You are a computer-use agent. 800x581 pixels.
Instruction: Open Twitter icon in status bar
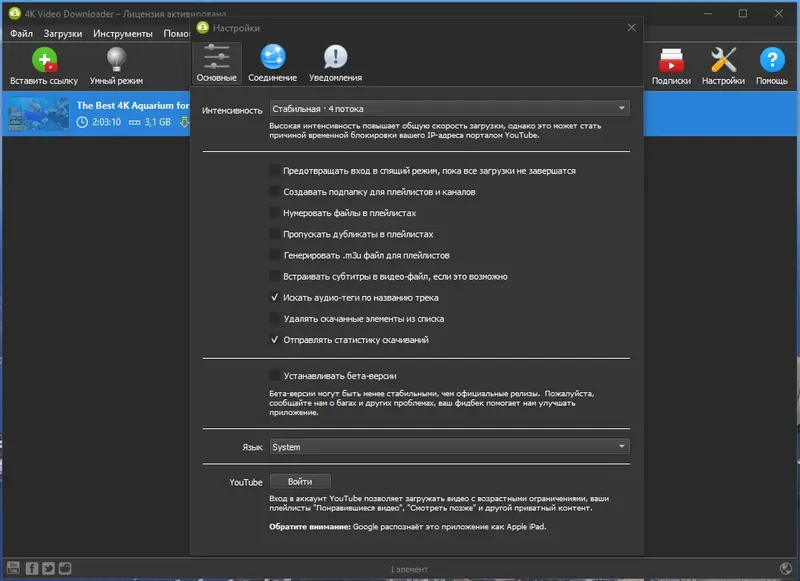(x=48, y=568)
